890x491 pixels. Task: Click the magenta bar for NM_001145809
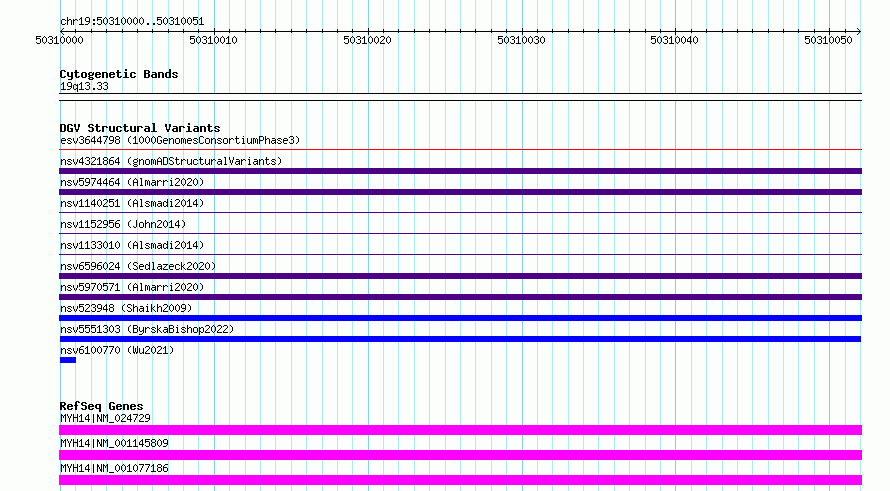tap(460, 455)
